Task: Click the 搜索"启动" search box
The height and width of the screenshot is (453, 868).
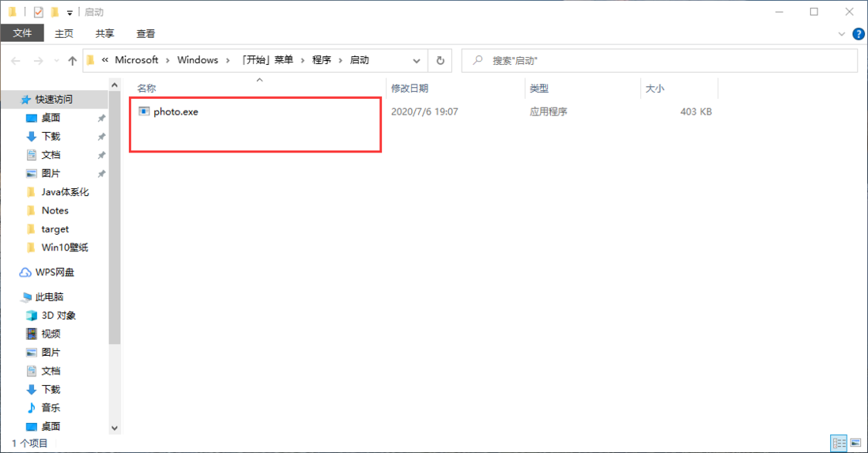Action: click(x=659, y=60)
